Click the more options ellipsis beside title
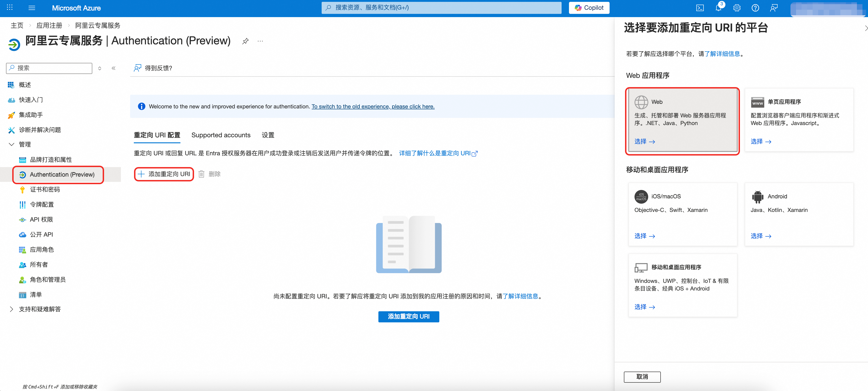The image size is (868, 391). point(260,41)
